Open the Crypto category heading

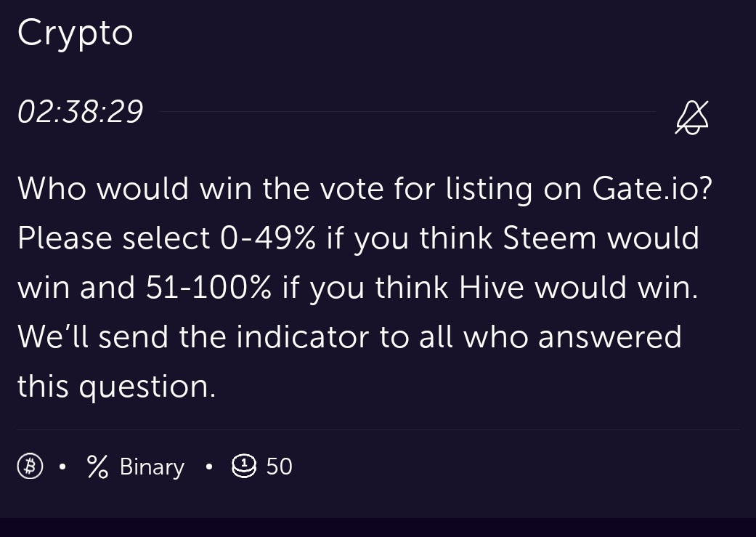pyautogui.click(x=76, y=33)
